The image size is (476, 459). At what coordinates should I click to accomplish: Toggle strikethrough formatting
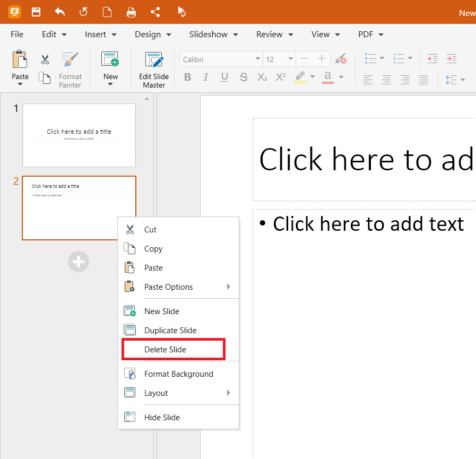(x=244, y=77)
